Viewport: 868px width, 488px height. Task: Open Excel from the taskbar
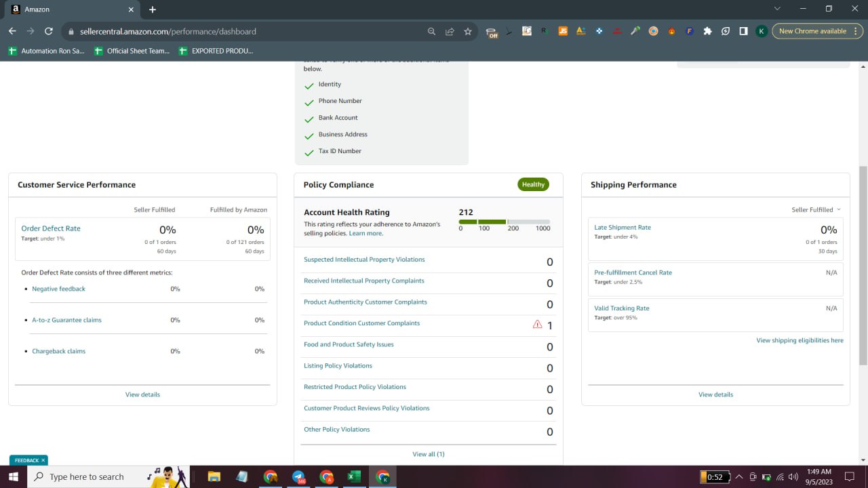353,476
